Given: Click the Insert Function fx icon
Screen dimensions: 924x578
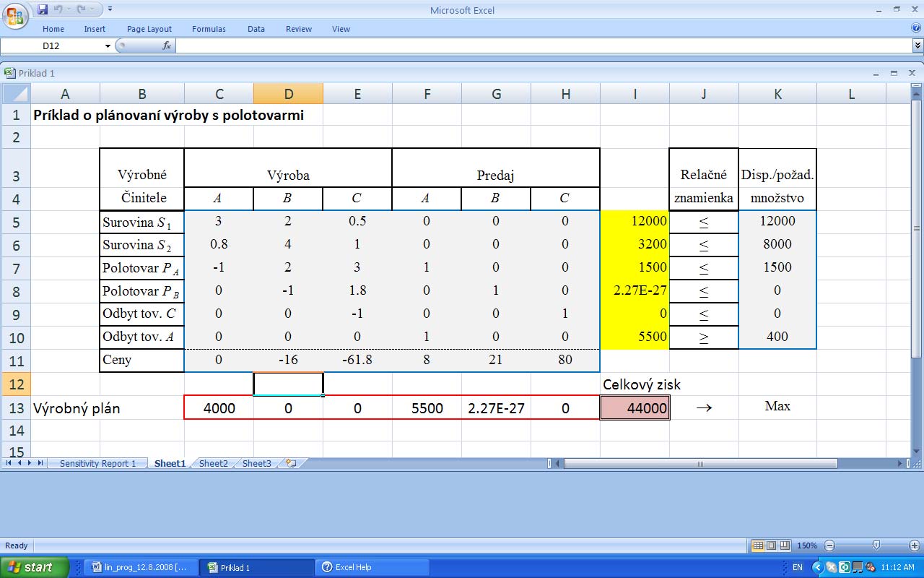Looking at the screenshot, I should [x=167, y=46].
